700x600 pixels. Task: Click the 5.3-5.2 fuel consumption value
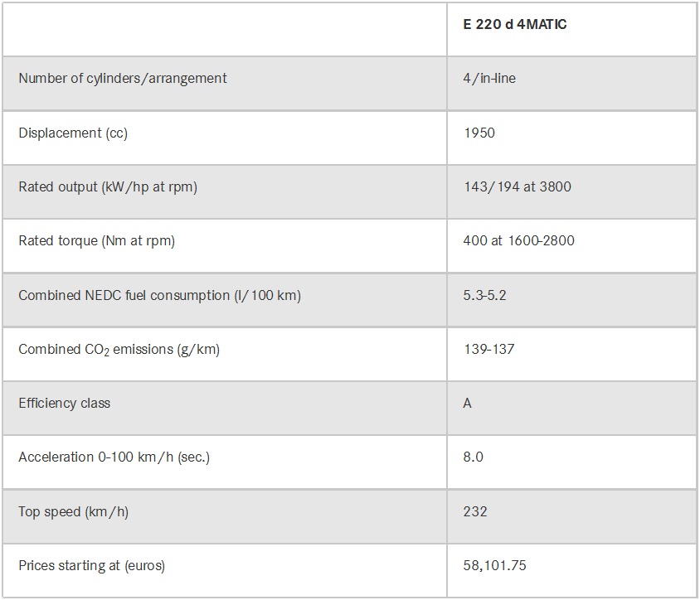coord(485,295)
